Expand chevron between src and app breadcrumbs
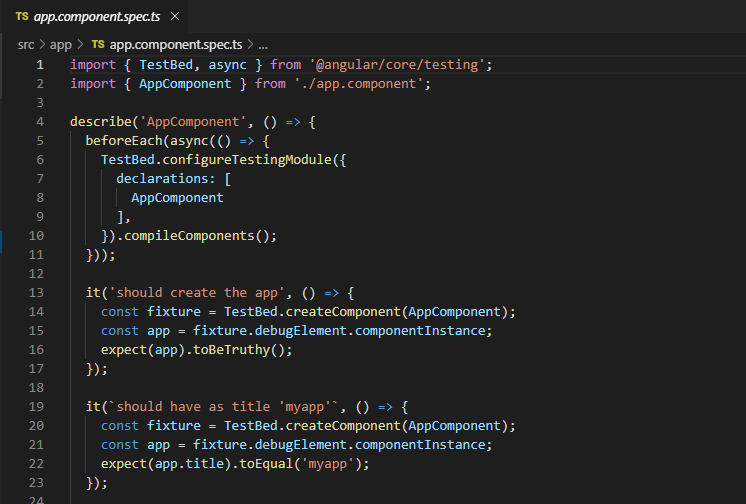746x504 pixels. pyautogui.click(x=42, y=45)
